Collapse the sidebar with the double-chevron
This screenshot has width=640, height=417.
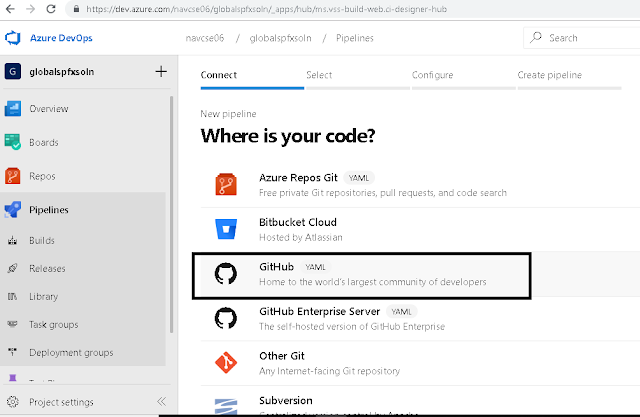pyautogui.click(x=162, y=401)
